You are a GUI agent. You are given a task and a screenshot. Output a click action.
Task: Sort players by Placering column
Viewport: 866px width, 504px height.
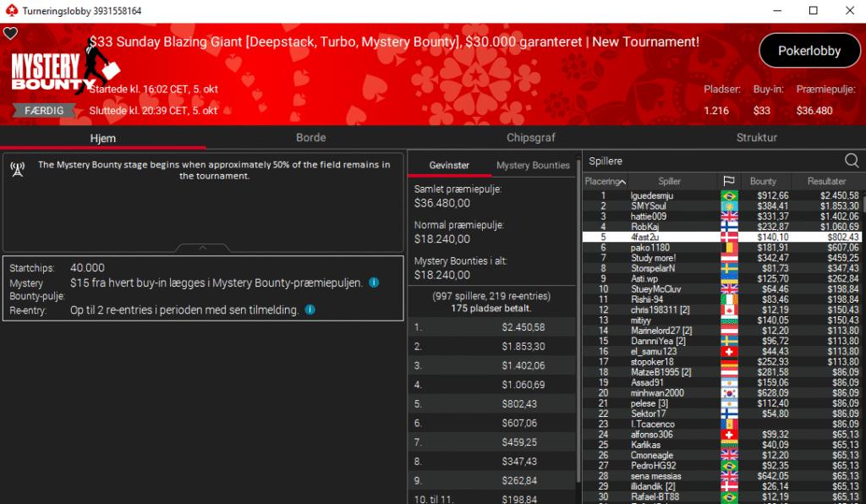[x=605, y=182]
